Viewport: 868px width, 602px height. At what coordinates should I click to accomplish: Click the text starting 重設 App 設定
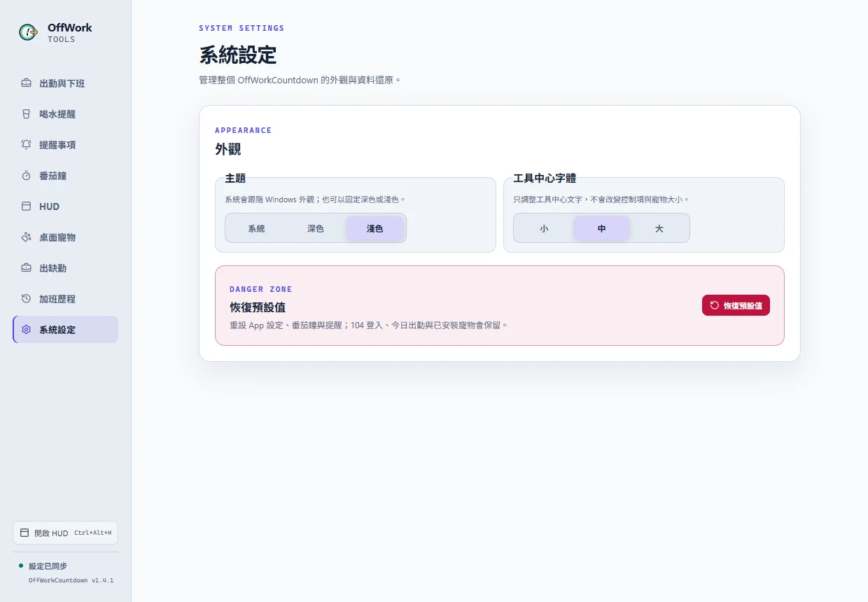click(368, 325)
